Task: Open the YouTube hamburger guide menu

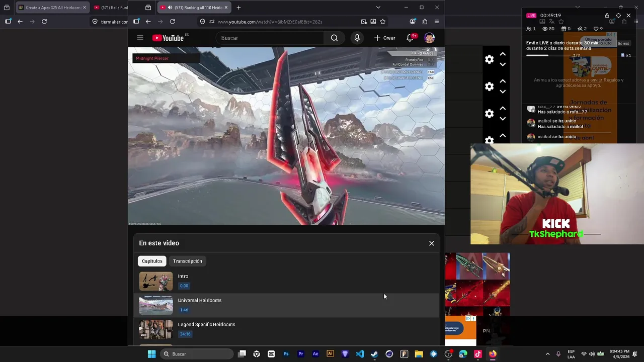Action: (140, 38)
